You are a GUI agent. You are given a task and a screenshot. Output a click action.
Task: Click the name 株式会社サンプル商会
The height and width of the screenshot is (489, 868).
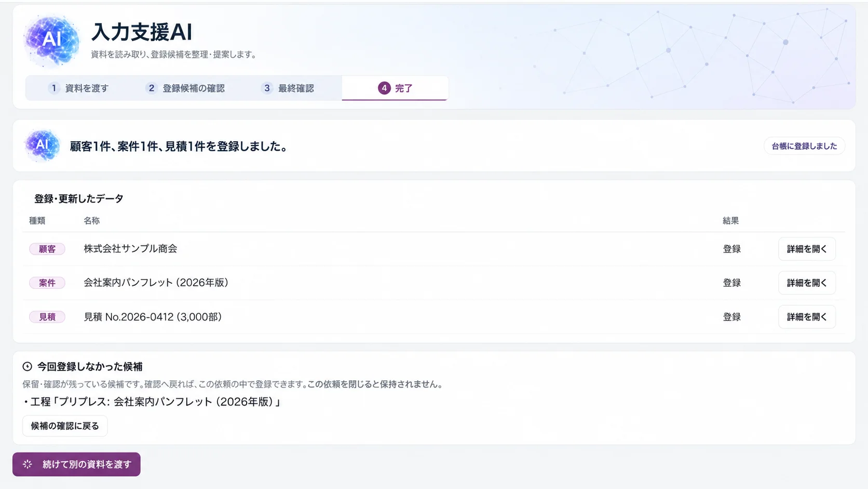(131, 248)
